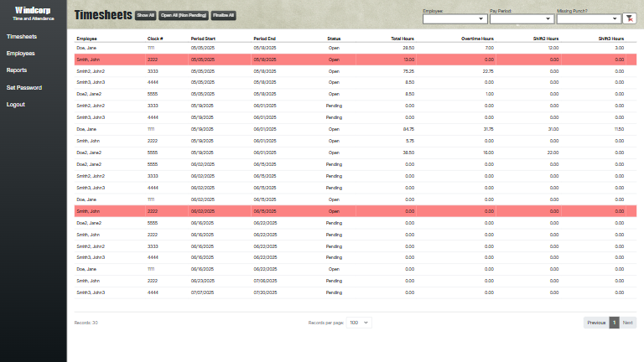The image size is (644, 362).
Task: Open the Missing Punch filter dropdown
Action: (587, 18)
